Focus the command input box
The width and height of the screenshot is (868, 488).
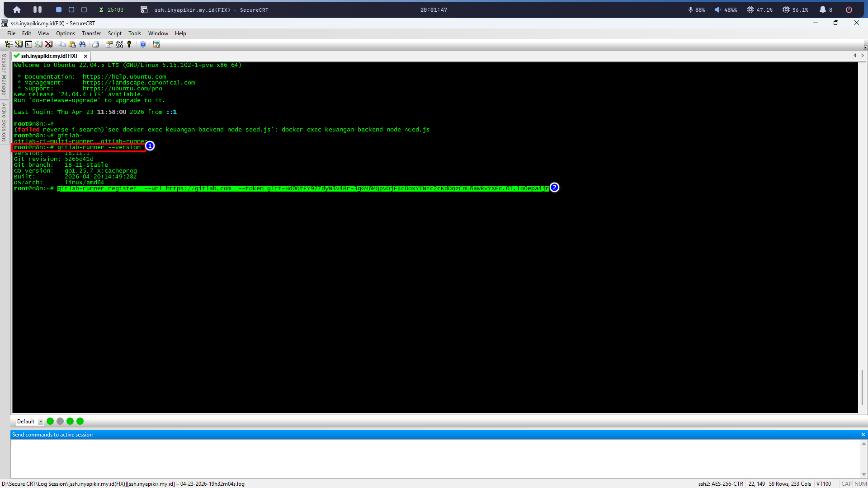click(435, 458)
